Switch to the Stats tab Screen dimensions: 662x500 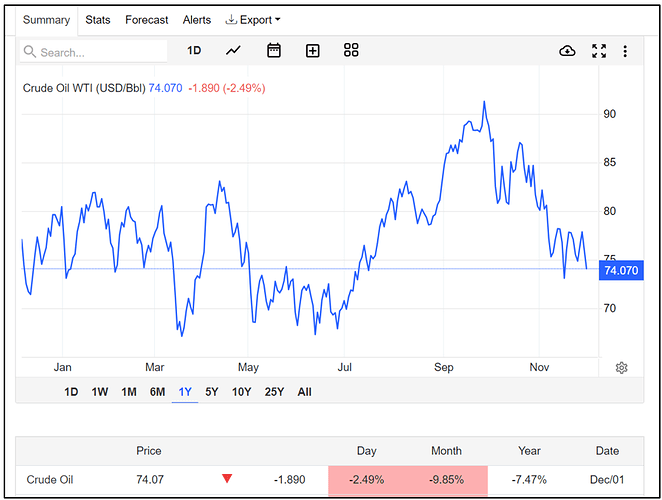(98, 20)
